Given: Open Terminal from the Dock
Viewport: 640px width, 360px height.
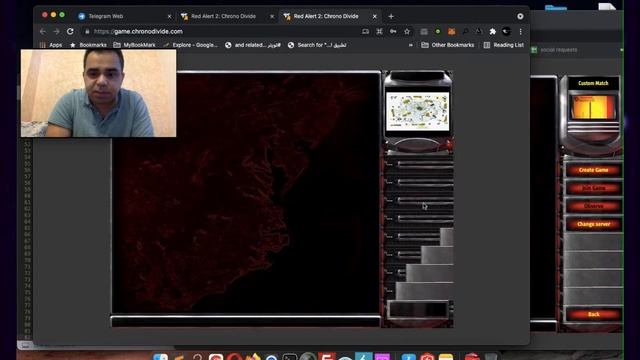Looking at the screenshot, I should coord(290,357).
